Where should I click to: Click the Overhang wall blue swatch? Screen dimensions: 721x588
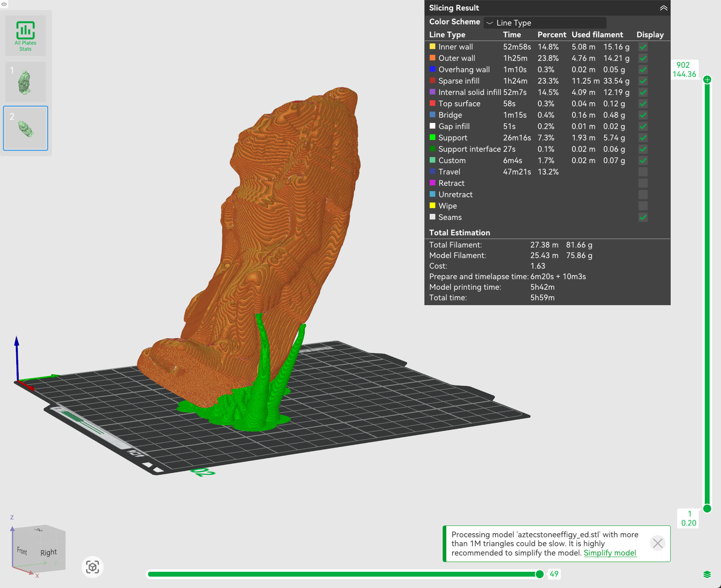coord(433,69)
